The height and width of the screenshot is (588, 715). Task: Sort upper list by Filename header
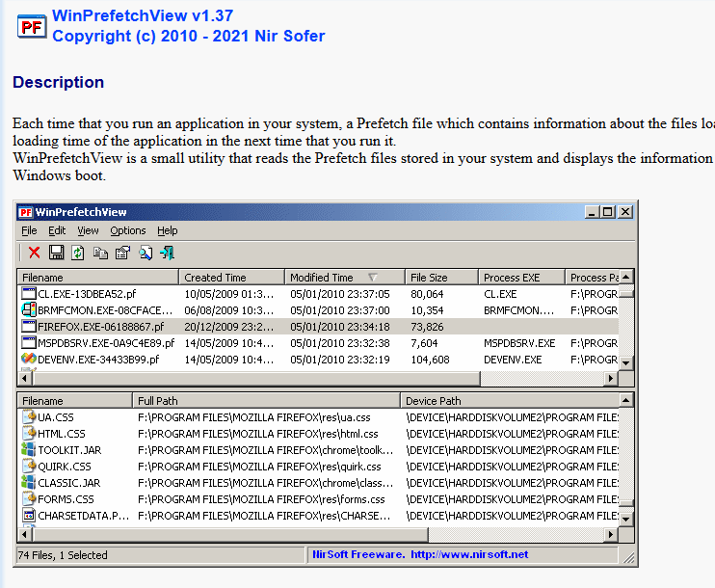pos(98,278)
